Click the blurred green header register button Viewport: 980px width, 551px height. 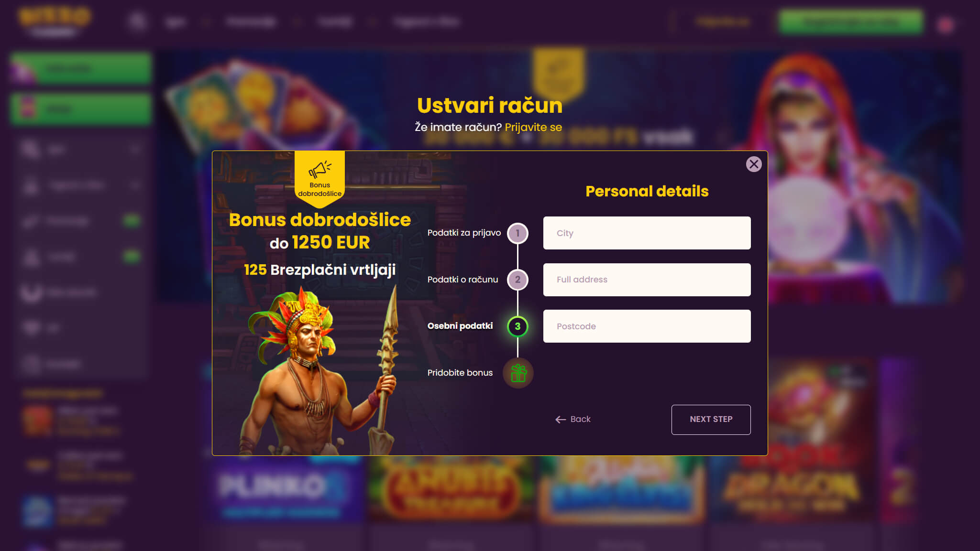pyautogui.click(x=850, y=22)
